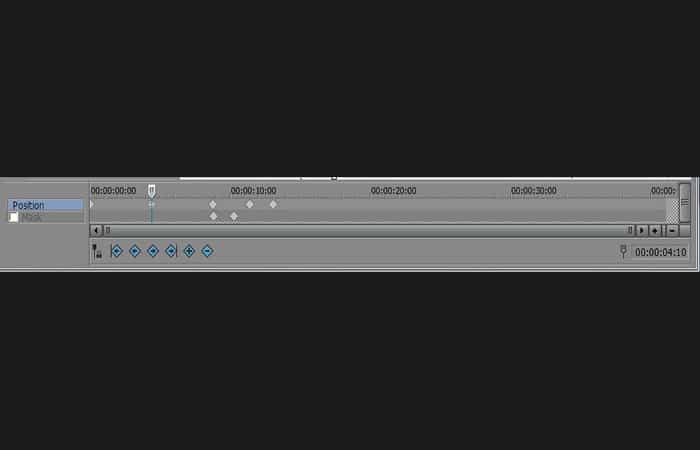Viewport: 700px width, 450px height.
Task: Enable the Mask checkbox
Action: [x=13, y=217]
